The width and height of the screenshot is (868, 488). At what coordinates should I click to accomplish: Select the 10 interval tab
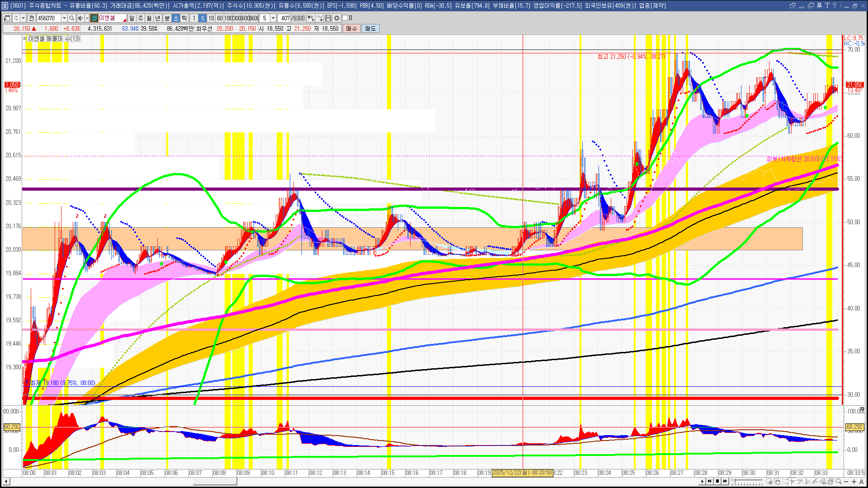pos(211,18)
